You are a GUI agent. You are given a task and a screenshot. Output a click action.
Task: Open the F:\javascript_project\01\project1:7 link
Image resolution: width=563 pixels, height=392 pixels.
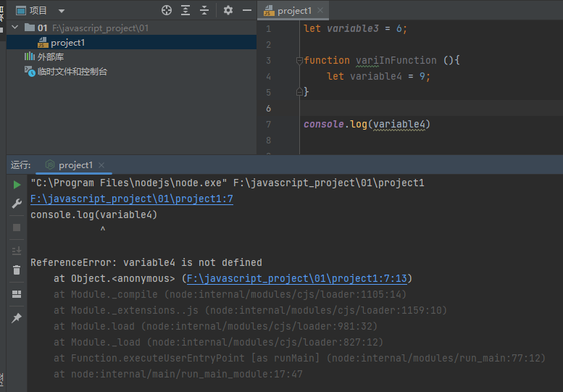pos(132,199)
